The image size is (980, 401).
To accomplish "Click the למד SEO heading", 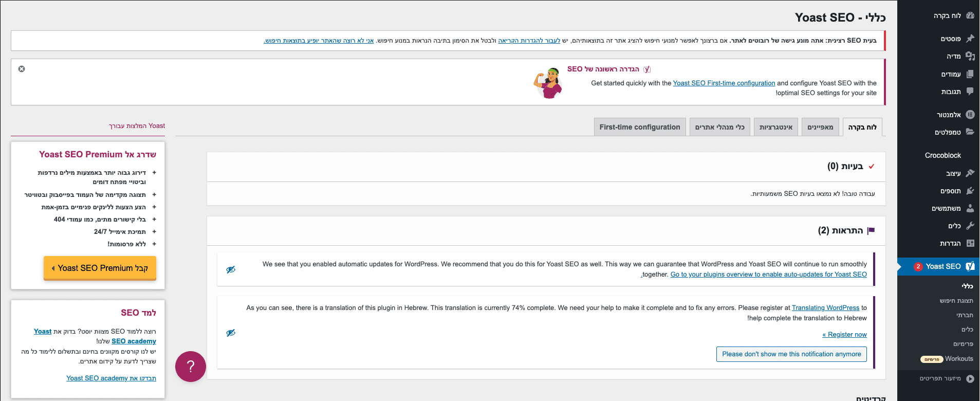I will point(138,313).
